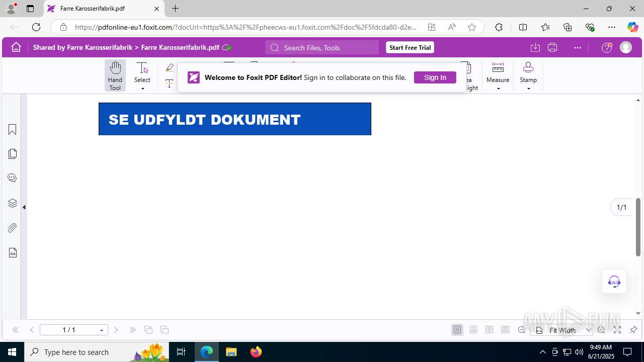
Task: Enter full screen mode
Action: (617, 330)
